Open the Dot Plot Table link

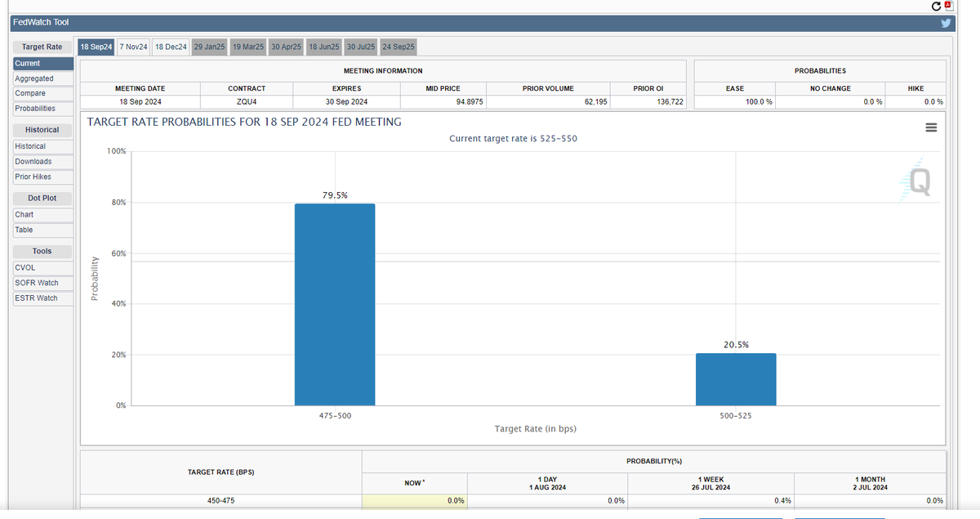tap(43, 230)
